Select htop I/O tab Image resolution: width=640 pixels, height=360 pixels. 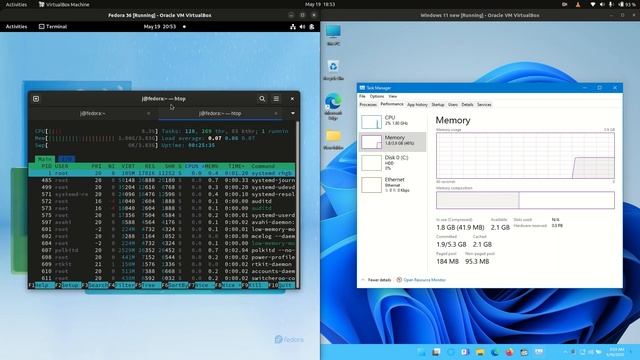coord(66,159)
